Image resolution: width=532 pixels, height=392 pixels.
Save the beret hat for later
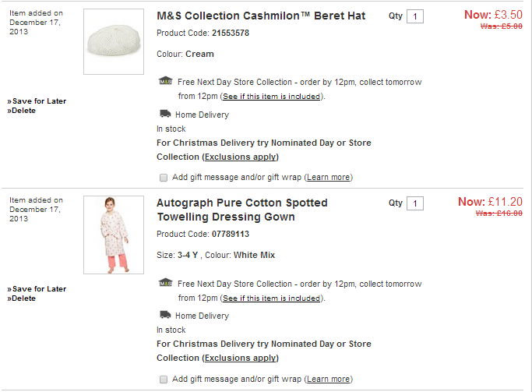(x=39, y=101)
